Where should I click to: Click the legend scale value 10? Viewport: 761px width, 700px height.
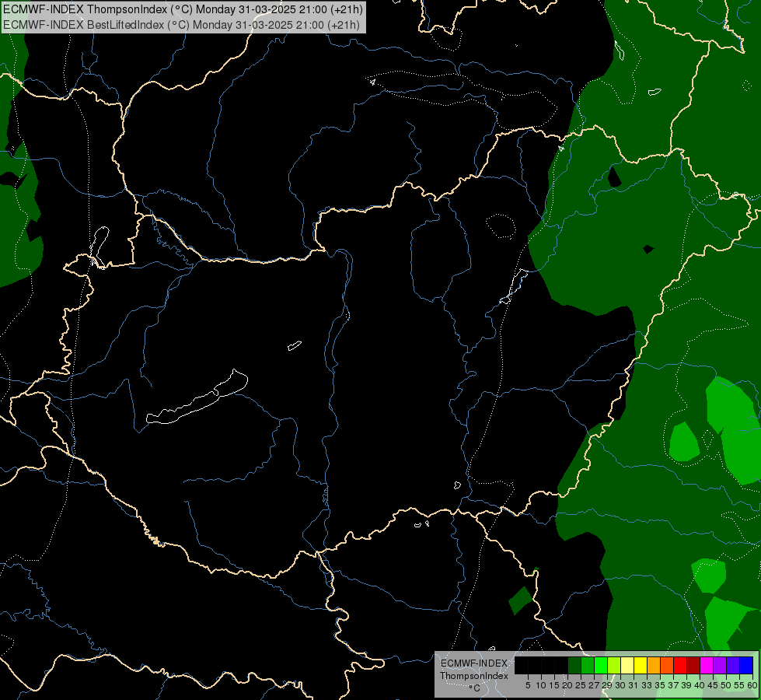(541, 685)
